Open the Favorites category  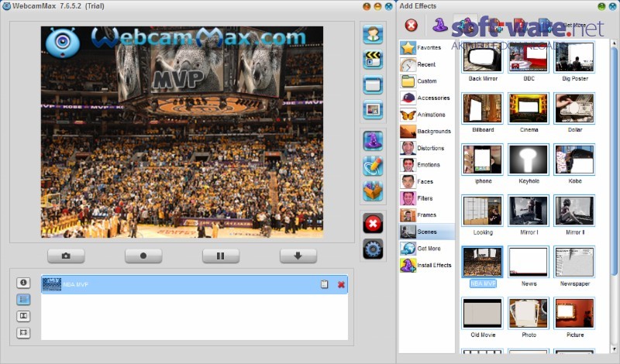click(427, 48)
